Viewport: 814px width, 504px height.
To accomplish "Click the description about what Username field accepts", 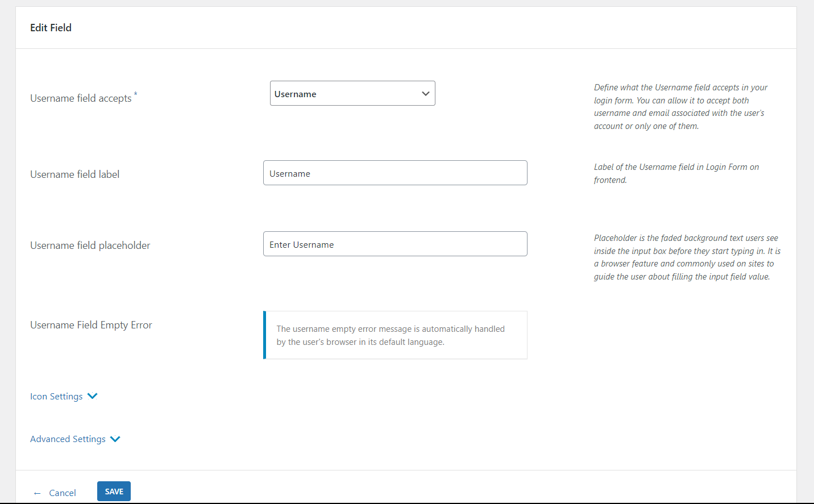I will click(680, 107).
